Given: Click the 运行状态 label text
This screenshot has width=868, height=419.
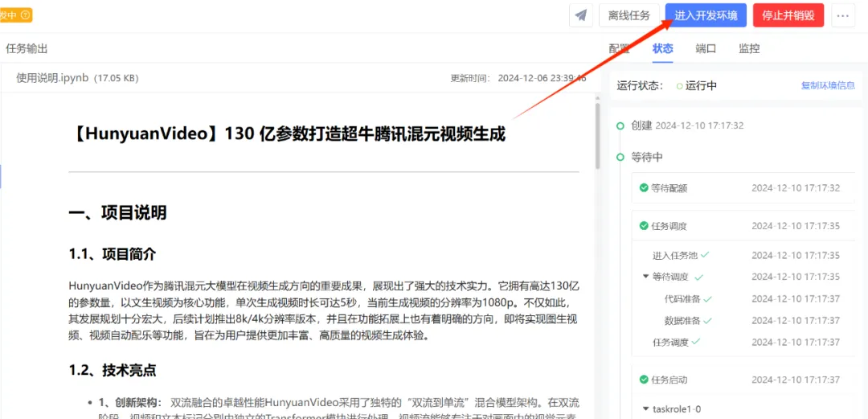Looking at the screenshot, I should click(x=640, y=86).
